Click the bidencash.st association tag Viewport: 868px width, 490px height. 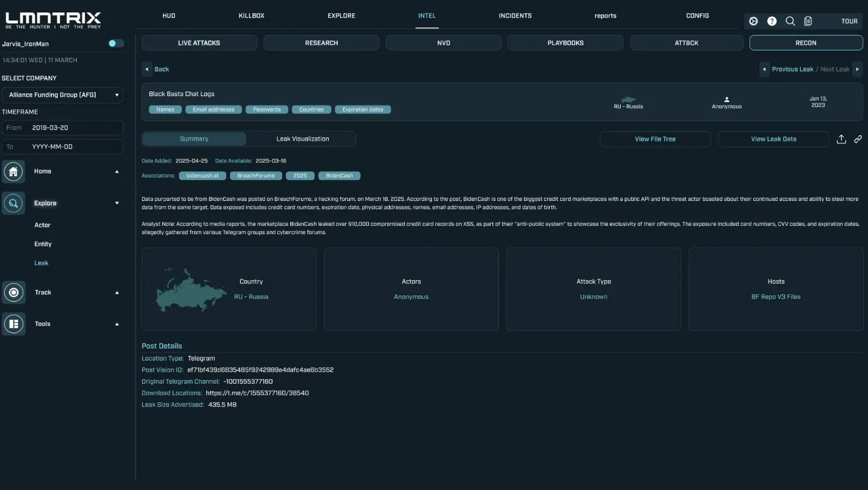[203, 176]
